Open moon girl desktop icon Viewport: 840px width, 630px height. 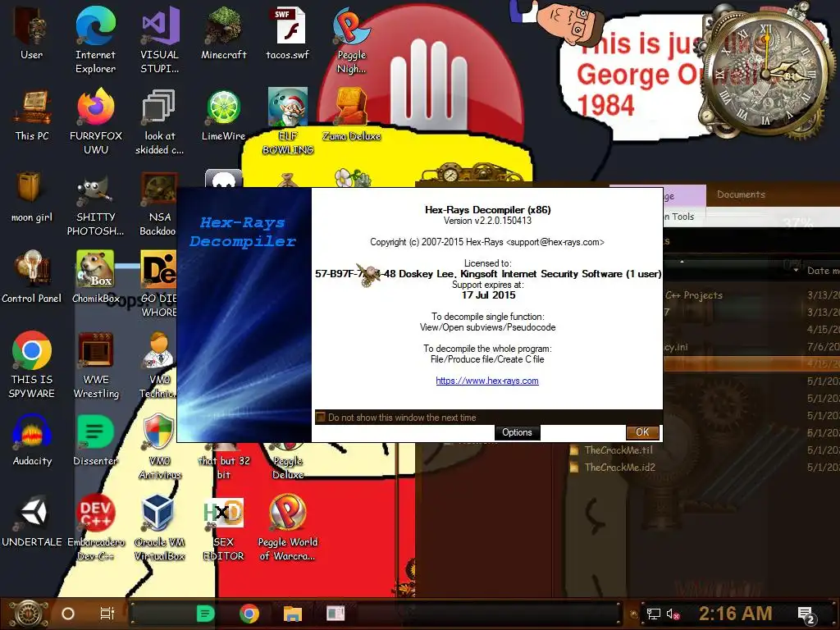click(32, 197)
